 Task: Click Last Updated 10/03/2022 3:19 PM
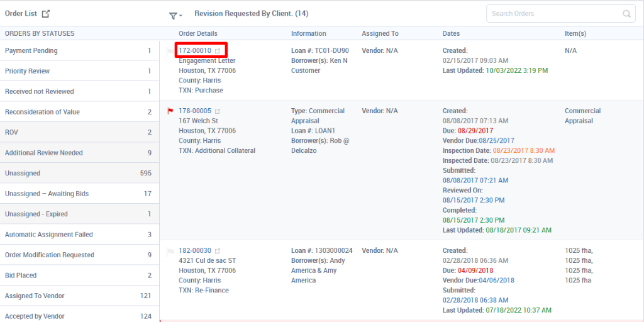(x=496, y=70)
